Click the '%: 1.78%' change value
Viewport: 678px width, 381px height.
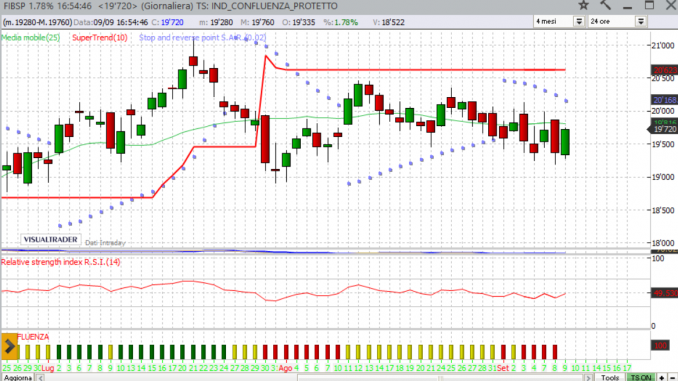tap(341, 22)
